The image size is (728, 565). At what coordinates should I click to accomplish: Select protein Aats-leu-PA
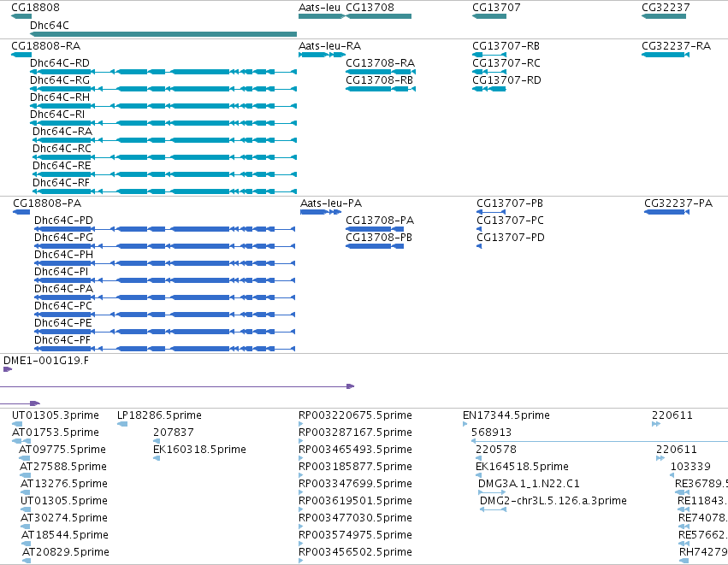331,203
